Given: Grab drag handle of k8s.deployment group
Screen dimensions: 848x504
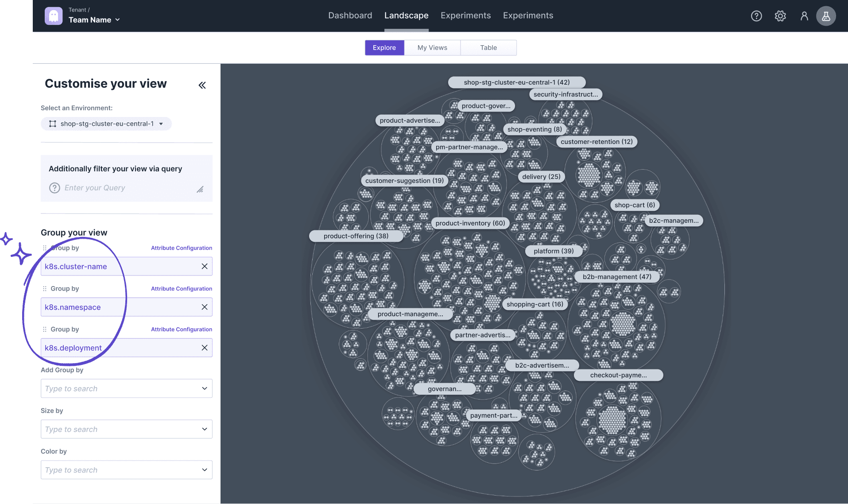Looking at the screenshot, I should [x=44, y=329].
